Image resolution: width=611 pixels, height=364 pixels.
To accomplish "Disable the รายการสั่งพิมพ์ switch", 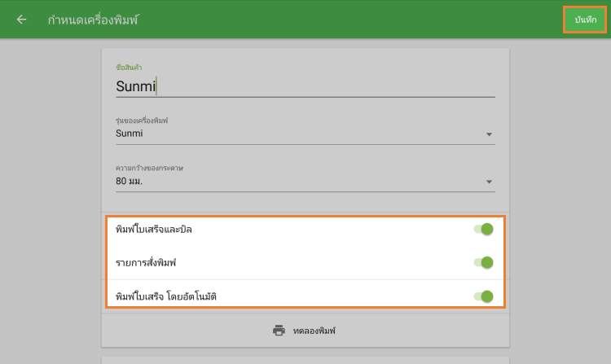I will pyautogui.click(x=484, y=262).
